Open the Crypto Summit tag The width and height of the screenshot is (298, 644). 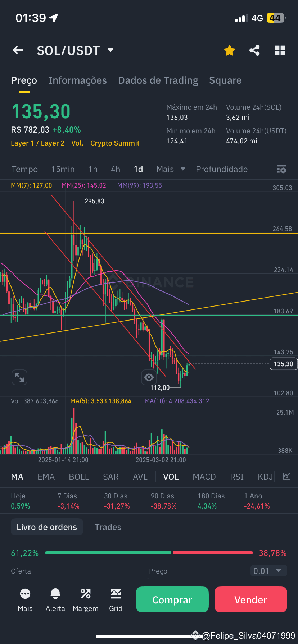click(115, 143)
